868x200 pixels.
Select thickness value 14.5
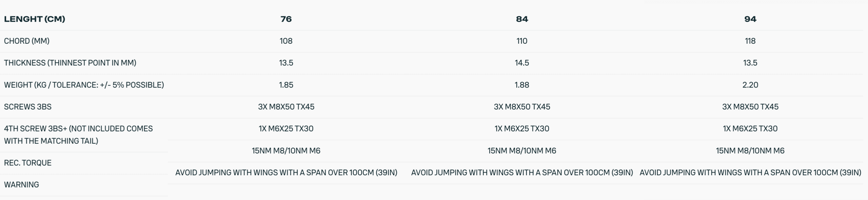coord(522,63)
